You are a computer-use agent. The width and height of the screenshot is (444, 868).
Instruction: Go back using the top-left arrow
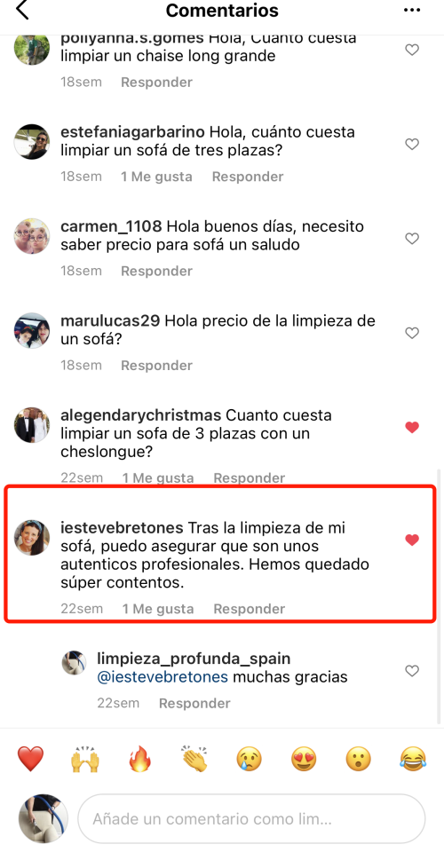(x=22, y=10)
